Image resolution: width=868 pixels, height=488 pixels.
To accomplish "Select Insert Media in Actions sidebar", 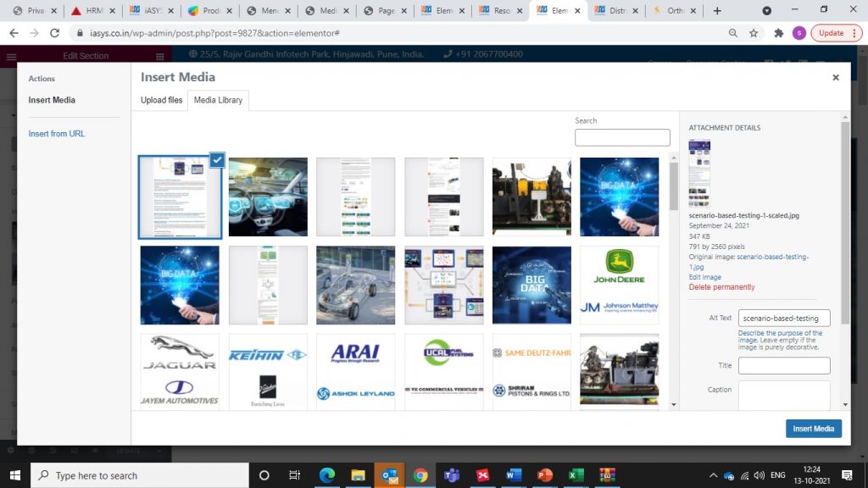I will pyautogui.click(x=52, y=100).
